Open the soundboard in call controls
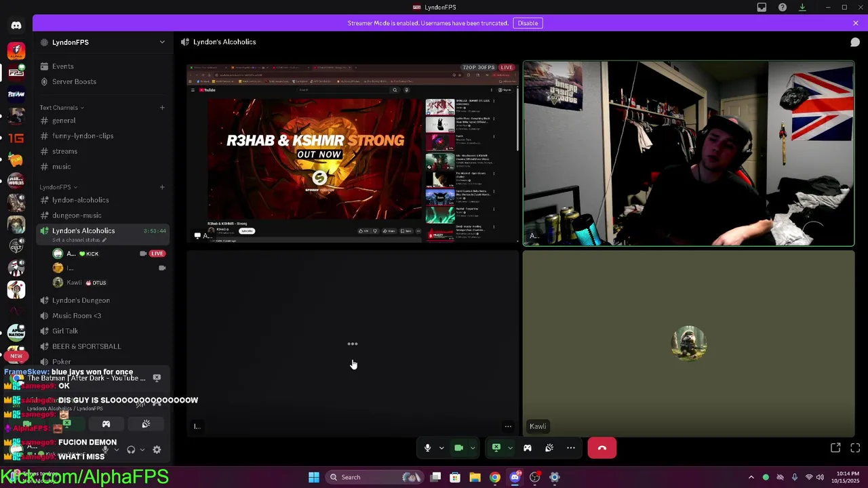 click(x=549, y=448)
